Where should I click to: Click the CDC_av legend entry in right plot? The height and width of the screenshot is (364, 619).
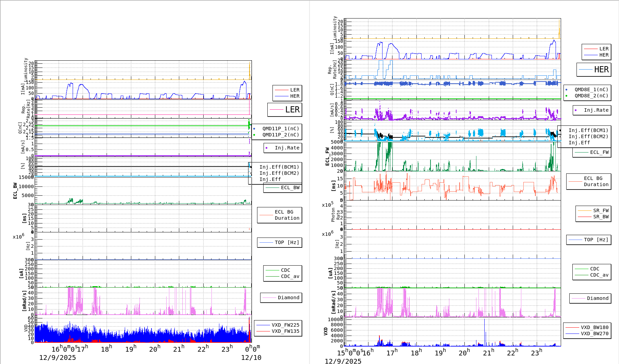tap(598, 275)
